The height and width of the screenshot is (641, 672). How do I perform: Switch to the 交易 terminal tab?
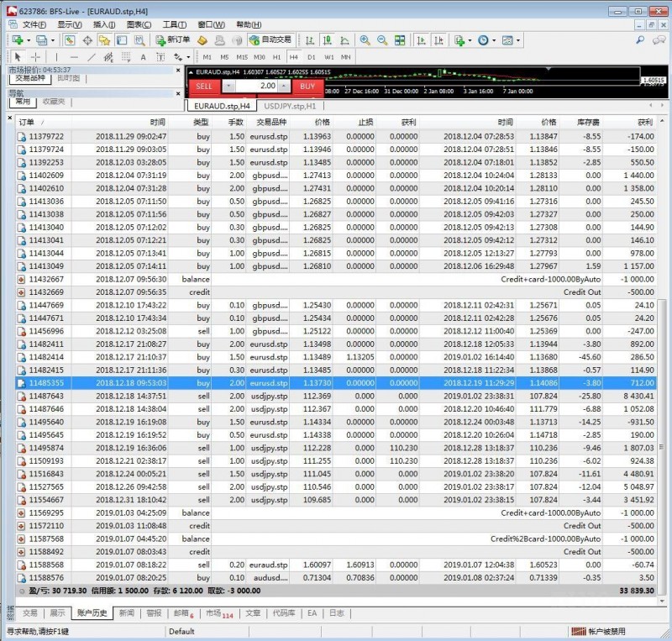[x=30, y=613]
